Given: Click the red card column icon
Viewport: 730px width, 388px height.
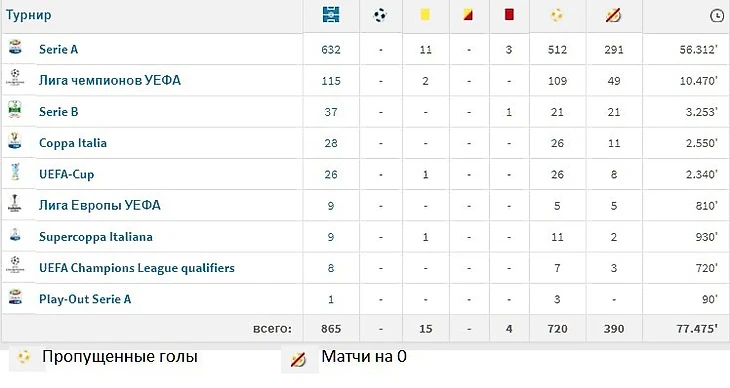Looking at the screenshot, I should tap(509, 14).
